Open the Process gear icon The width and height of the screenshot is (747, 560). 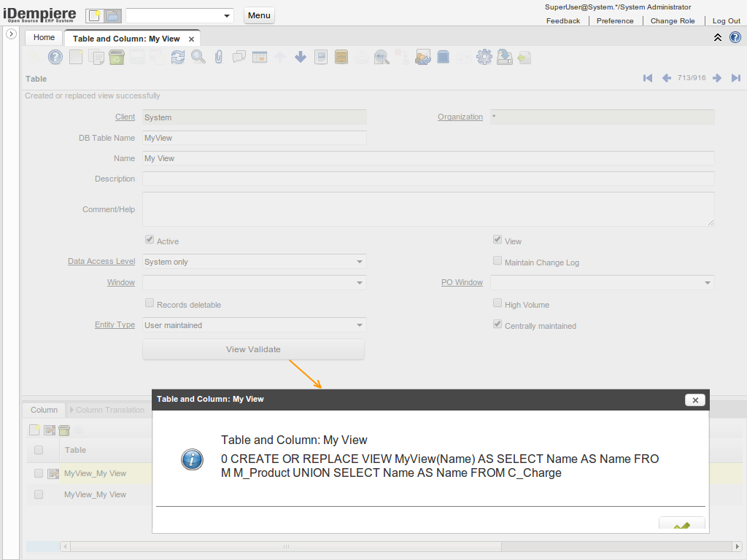484,57
